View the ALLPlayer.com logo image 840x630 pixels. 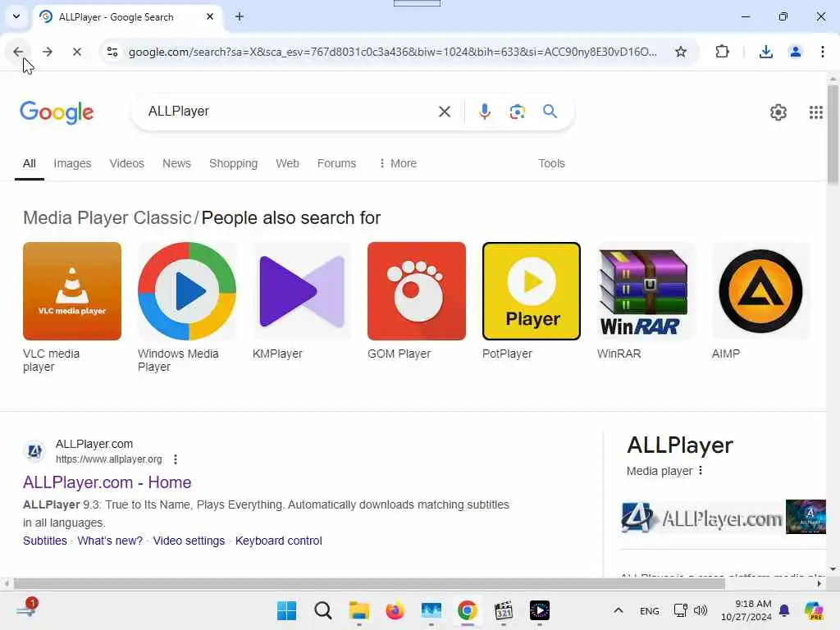tap(703, 518)
